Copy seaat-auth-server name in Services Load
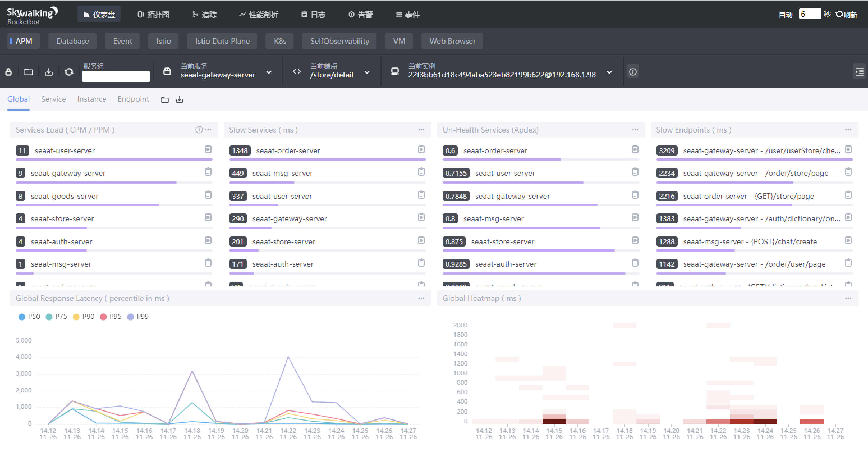868x461 pixels. 208,240
